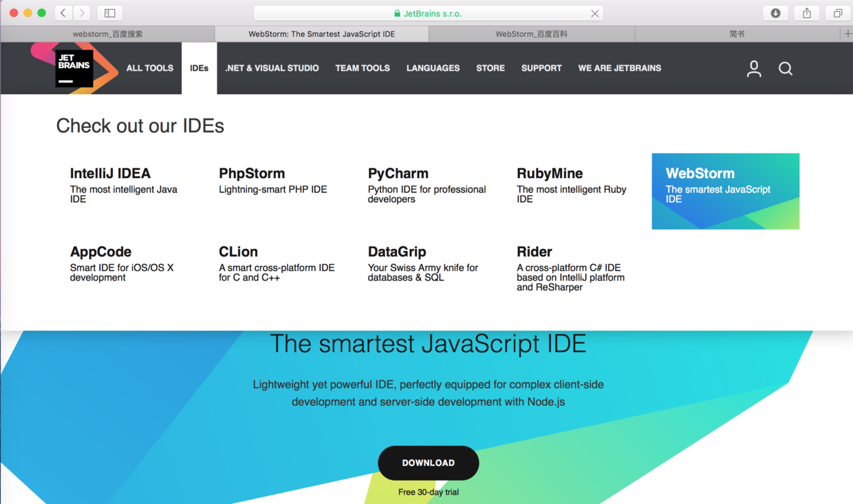
Task: Open the .NET & VISUAL STUDIO menu
Action: tap(272, 68)
